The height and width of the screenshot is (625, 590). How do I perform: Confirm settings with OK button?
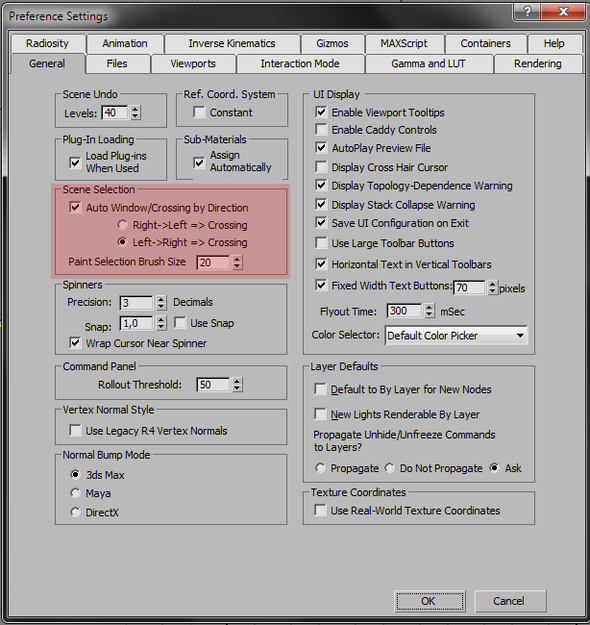[429, 601]
